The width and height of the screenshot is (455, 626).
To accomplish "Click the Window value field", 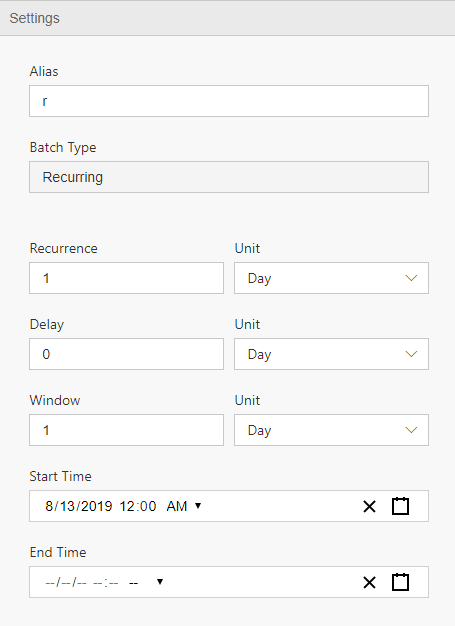I will pyautogui.click(x=126, y=430).
